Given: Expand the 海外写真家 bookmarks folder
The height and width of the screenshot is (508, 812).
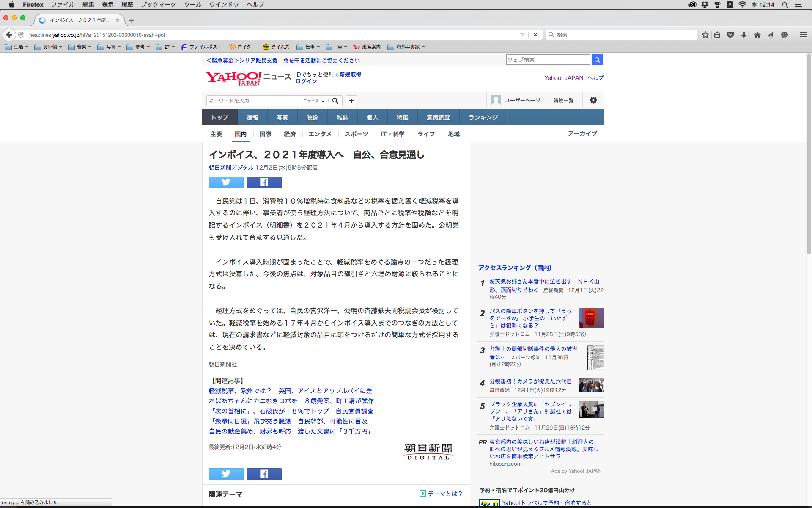Looking at the screenshot, I should (x=406, y=47).
